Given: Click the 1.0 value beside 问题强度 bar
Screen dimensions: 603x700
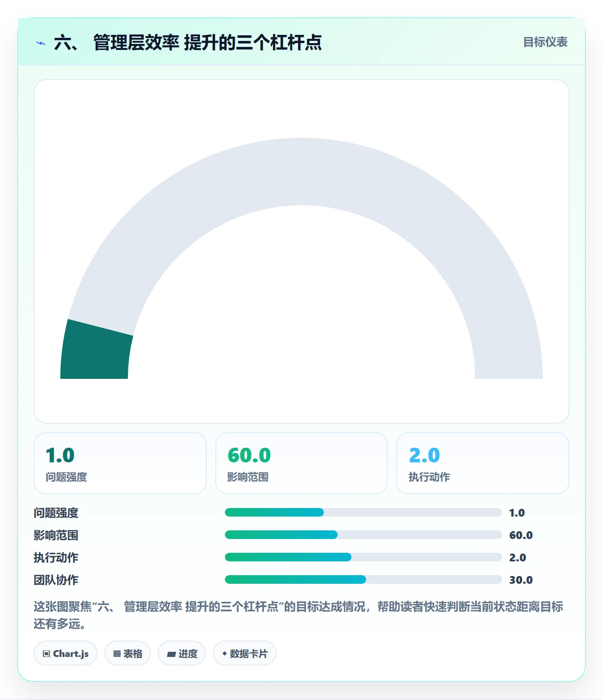Looking at the screenshot, I should (x=517, y=513).
